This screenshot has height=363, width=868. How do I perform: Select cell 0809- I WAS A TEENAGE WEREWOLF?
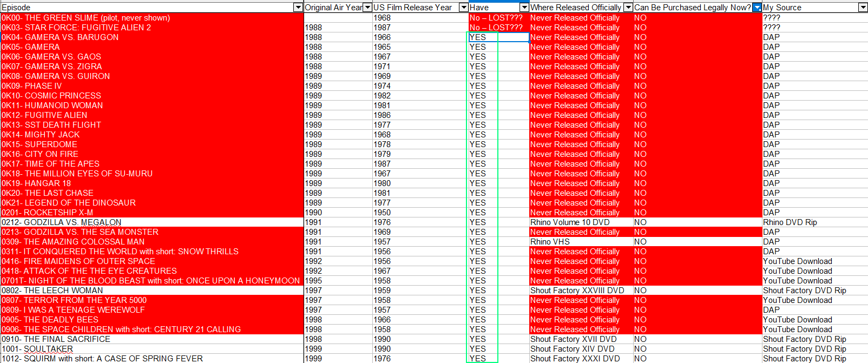152,310
